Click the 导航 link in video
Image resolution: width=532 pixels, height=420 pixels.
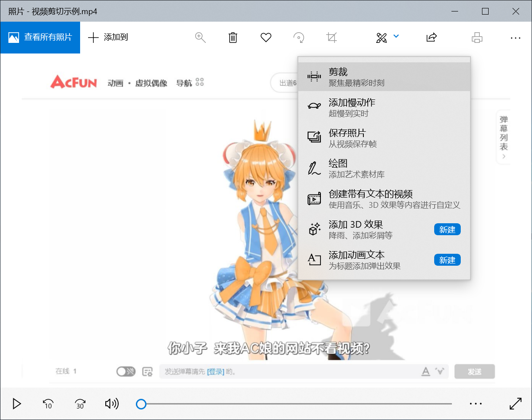click(184, 83)
